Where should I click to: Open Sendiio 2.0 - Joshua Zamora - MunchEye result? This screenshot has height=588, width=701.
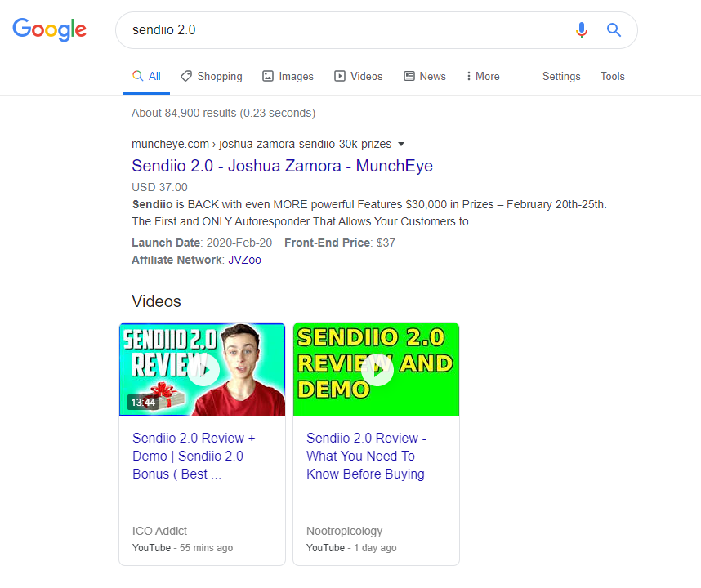coord(282,166)
